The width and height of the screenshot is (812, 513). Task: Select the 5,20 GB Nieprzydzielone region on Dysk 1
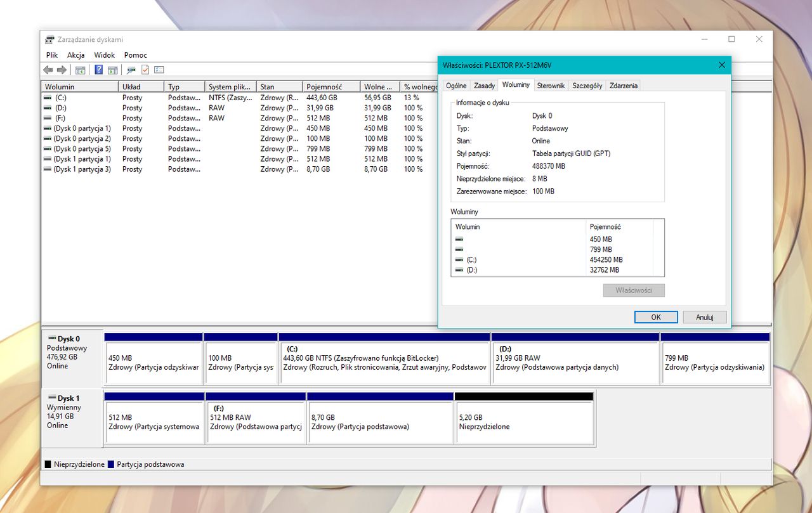[524, 422]
